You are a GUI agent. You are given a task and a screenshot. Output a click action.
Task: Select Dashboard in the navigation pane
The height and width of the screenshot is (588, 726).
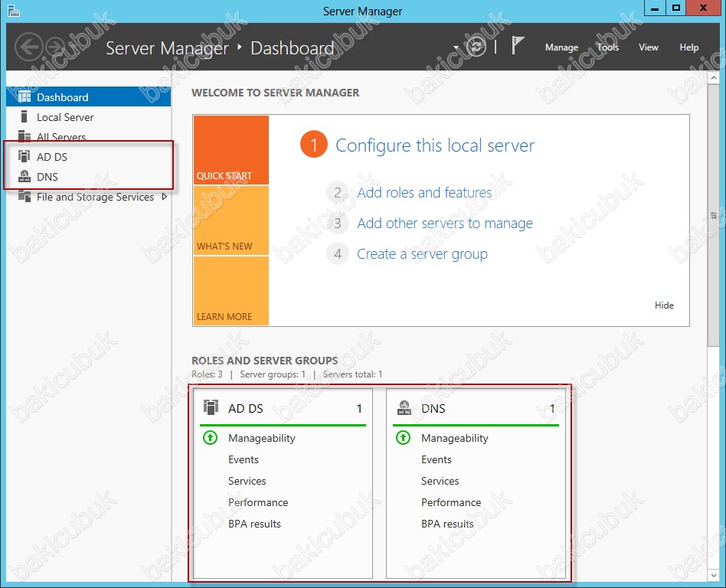click(88, 96)
